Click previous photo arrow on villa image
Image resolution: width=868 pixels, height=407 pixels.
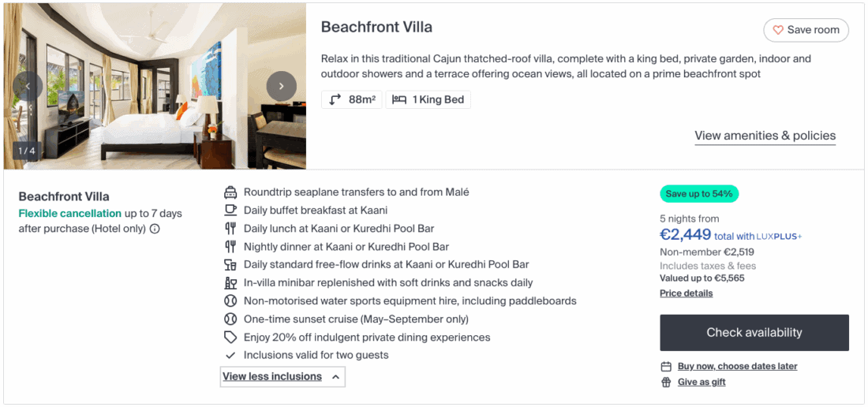point(28,86)
